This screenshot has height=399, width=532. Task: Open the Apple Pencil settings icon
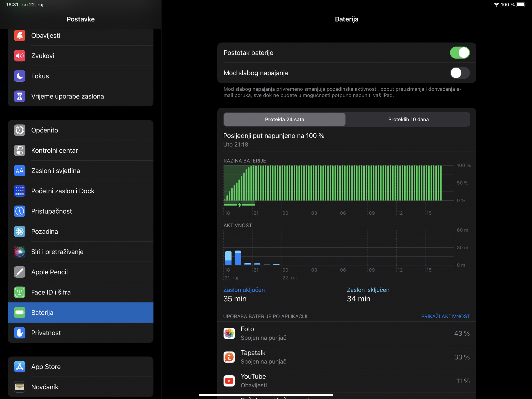[x=20, y=272]
